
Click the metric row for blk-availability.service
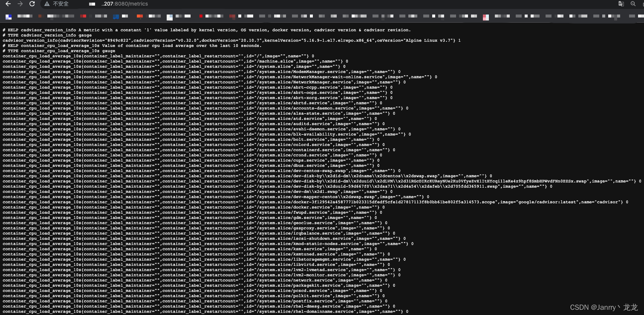(x=207, y=134)
